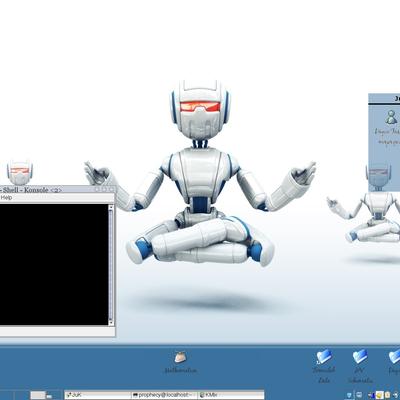Focus the black Konsole terminal area
Viewport: 400px width, 400px height.
[54, 265]
